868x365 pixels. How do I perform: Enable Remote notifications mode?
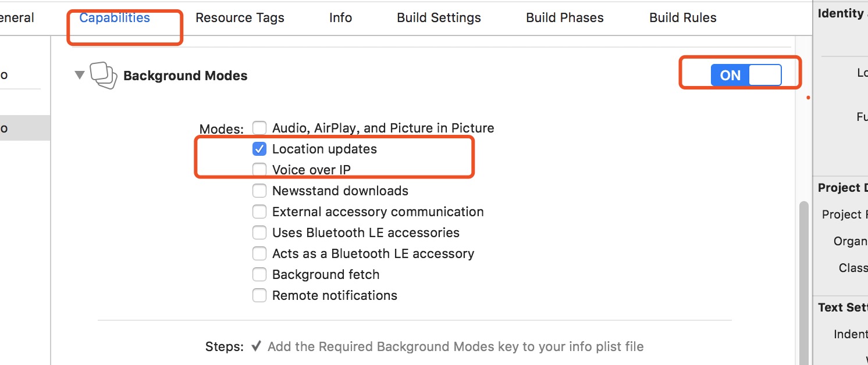(259, 295)
